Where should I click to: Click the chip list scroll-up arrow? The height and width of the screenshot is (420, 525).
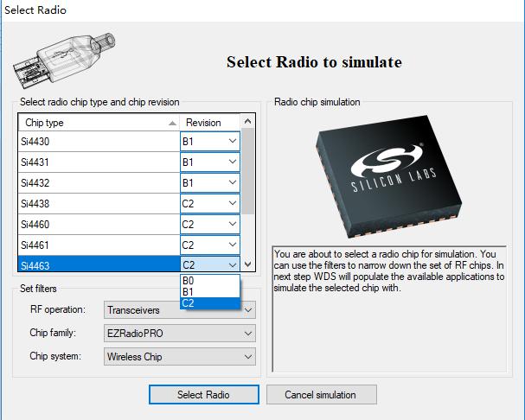coord(247,121)
